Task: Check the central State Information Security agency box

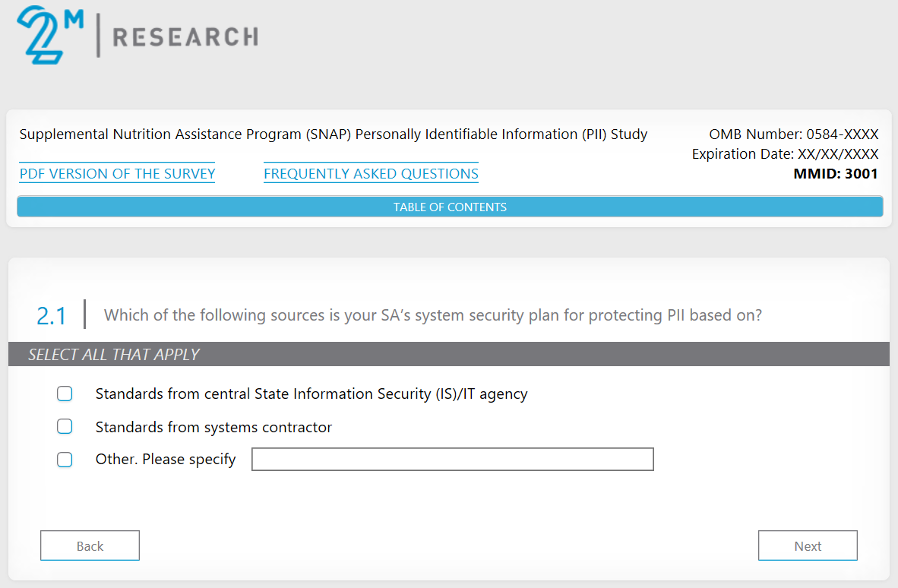Action: click(x=65, y=394)
